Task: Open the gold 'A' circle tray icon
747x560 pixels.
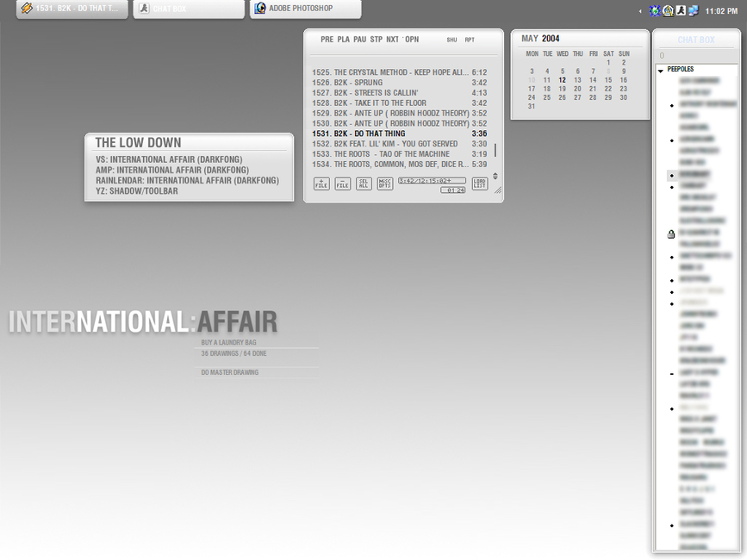Action: point(669,10)
